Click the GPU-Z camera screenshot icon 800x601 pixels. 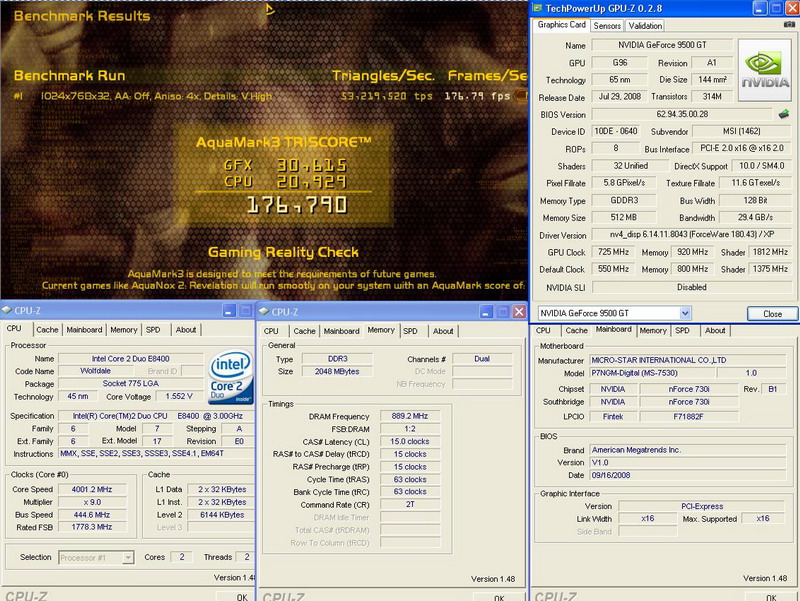tap(789, 24)
